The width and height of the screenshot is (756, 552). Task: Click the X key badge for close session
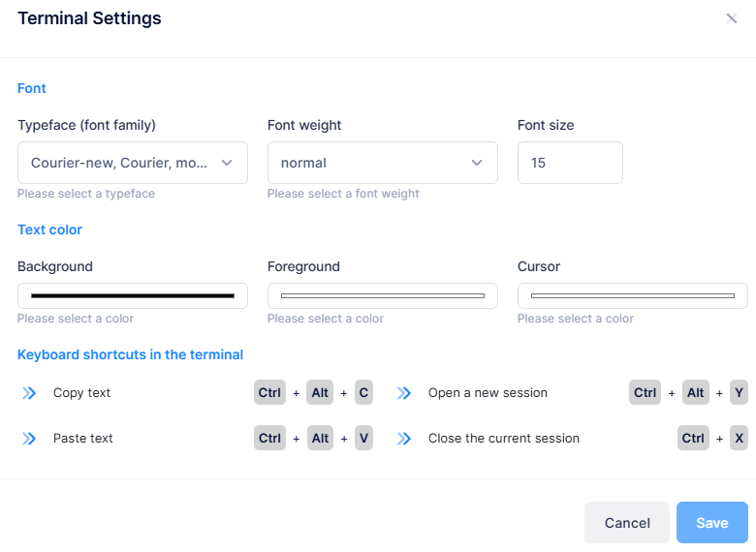pyautogui.click(x=739, y=438)
